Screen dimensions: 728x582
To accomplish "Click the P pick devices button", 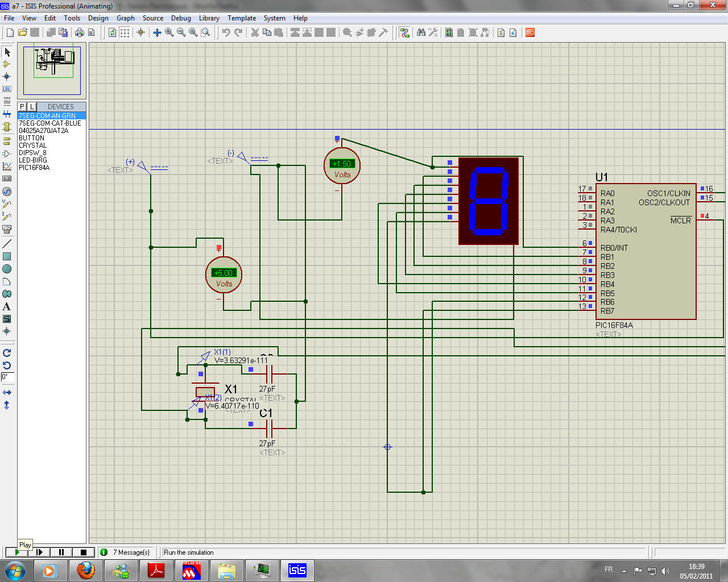I will coord(22,106).
